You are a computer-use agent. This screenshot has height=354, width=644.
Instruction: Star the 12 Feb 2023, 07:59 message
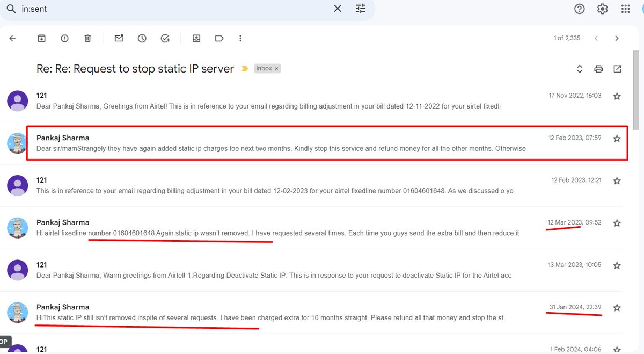click(617, 139)
